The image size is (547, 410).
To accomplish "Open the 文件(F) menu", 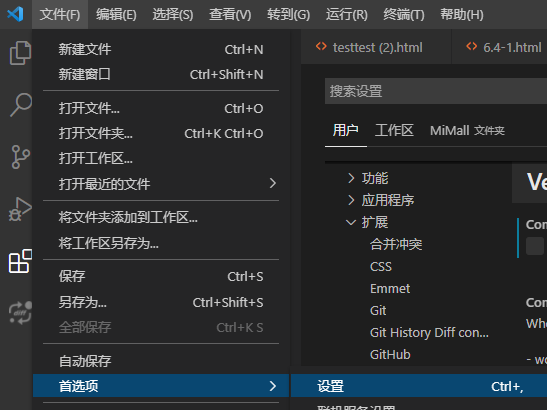I will pos(60,14).
